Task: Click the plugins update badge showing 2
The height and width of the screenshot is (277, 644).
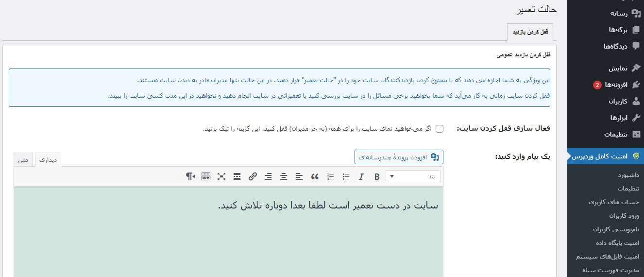Action: 597,85
